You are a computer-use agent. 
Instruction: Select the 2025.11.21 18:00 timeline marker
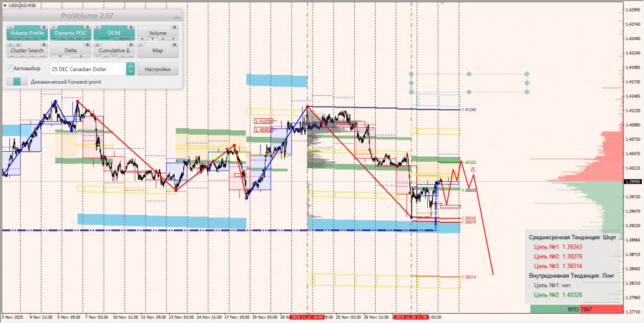coord(307,317)
